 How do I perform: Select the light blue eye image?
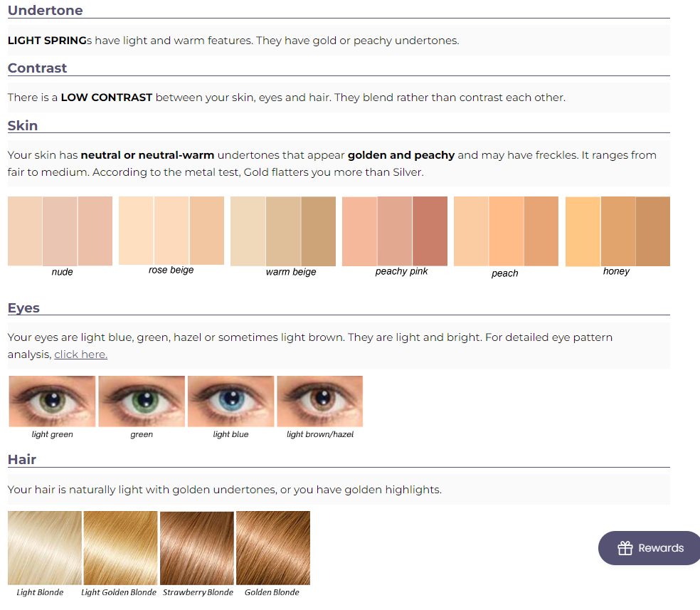(230, 401)
